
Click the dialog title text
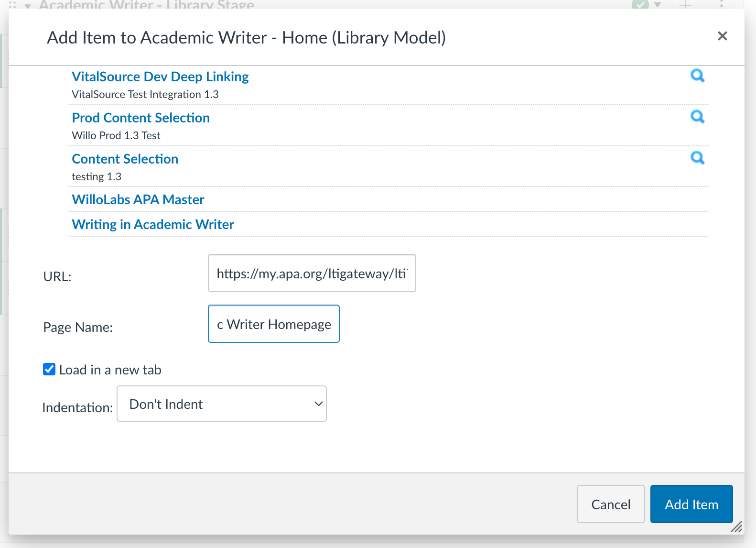[x=247, y=37]
